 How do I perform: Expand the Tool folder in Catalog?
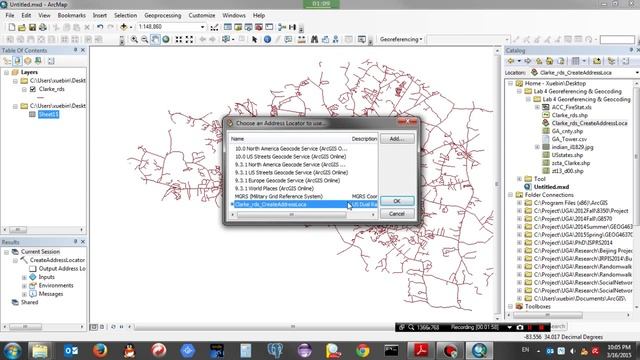520,179
